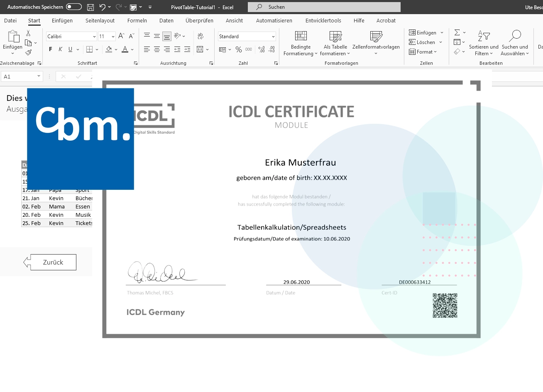The image size is (543, 392).
Task: Toggle wrap text ab button
Action: pos(201,36)
